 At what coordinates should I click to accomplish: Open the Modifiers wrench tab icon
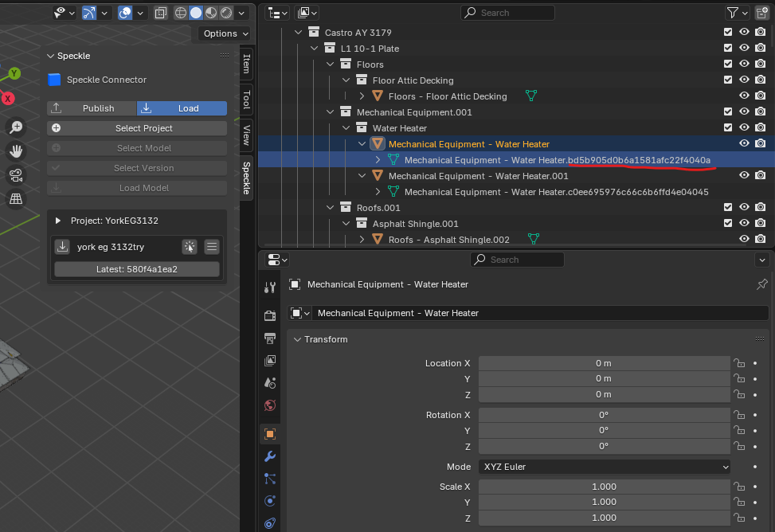point(270,456)
